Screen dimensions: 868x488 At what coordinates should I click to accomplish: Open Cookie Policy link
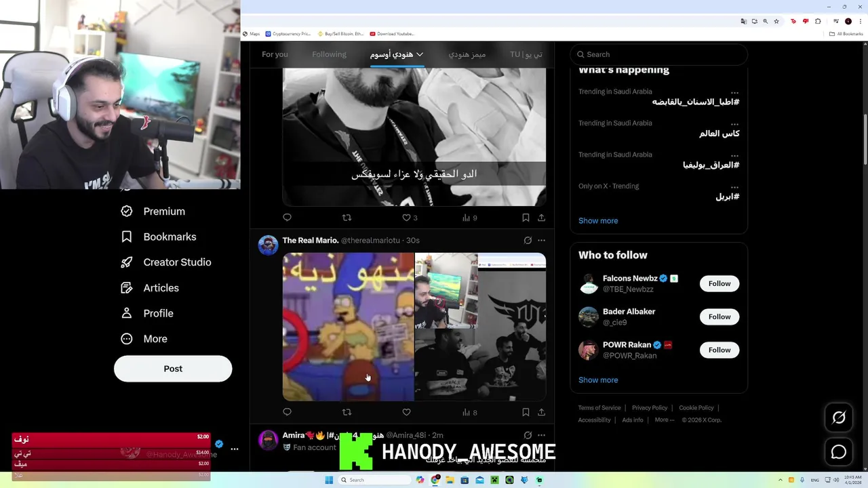point(696,408)
